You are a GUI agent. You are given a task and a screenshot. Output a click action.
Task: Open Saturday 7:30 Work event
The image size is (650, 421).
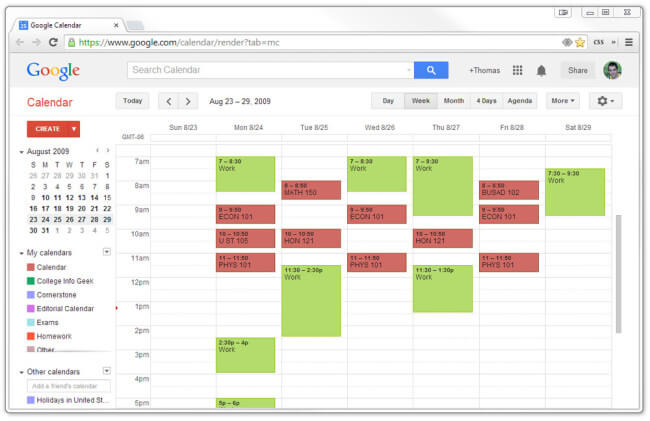click(575, 192)
